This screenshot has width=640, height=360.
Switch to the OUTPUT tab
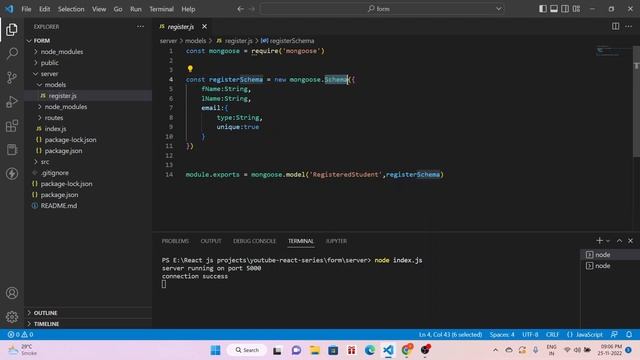pos(211,241)
